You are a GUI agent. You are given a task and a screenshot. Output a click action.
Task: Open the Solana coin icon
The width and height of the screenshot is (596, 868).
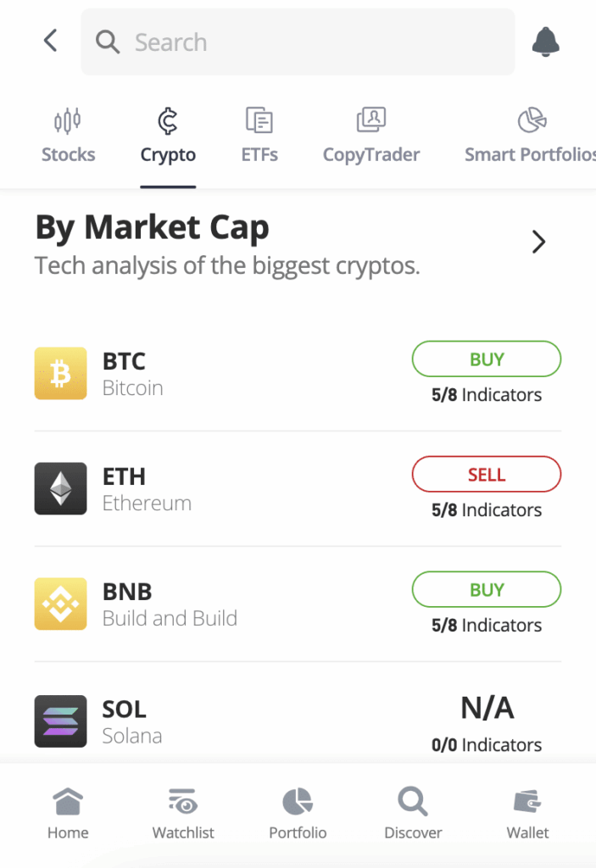click(60, 721)
